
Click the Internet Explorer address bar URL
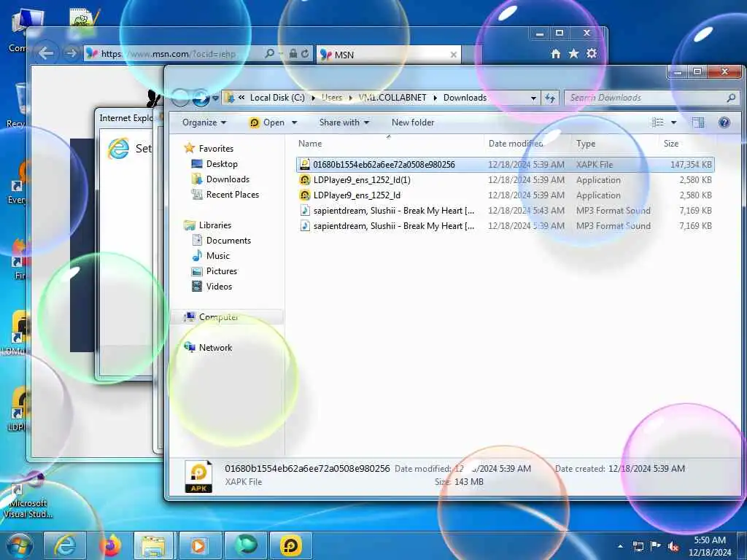(169, 54)
